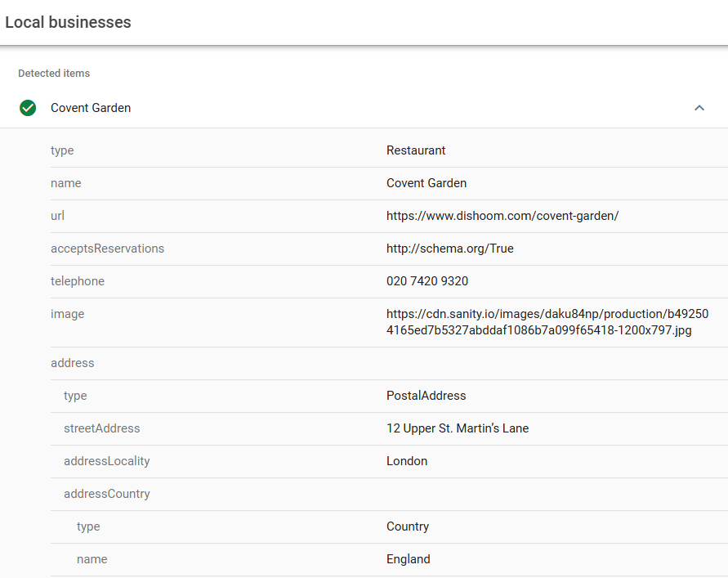Click the address property label

73,363
